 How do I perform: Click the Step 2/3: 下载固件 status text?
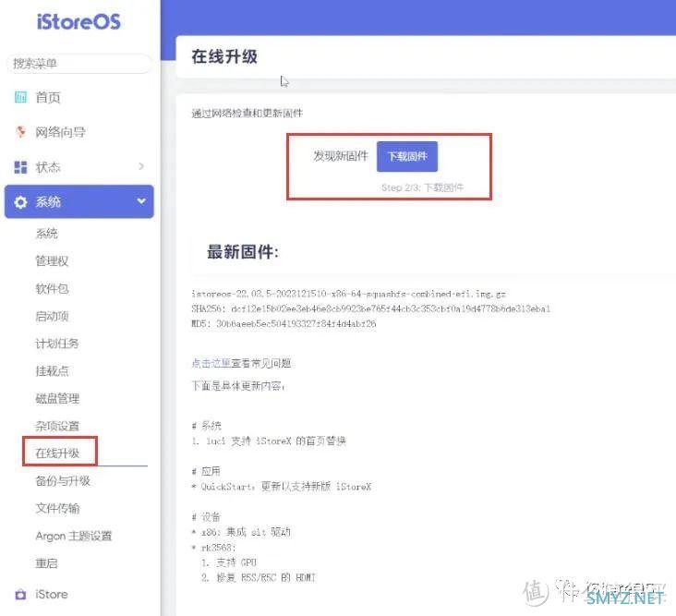[x=422, y=187]
